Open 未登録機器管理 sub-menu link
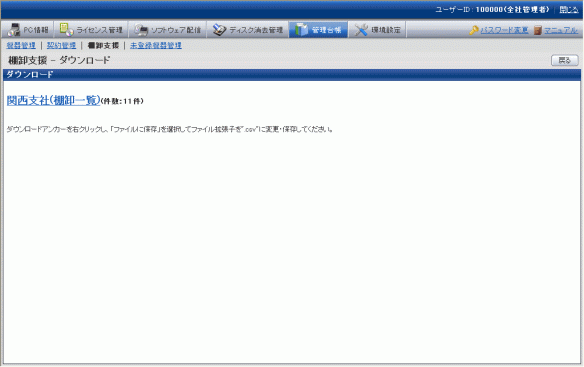The image size is (584, 367). coord(156,45)
